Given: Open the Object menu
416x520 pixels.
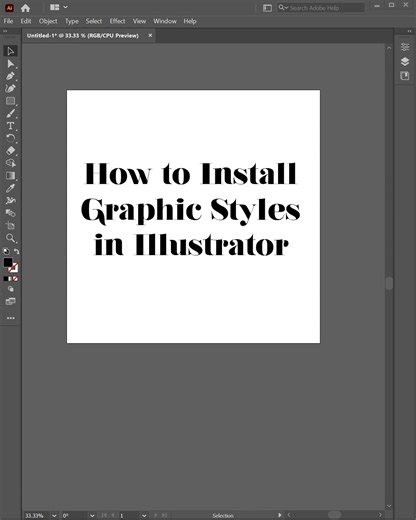Looking at the screenshot, I should pyautogui.click(x=48, y=21).
